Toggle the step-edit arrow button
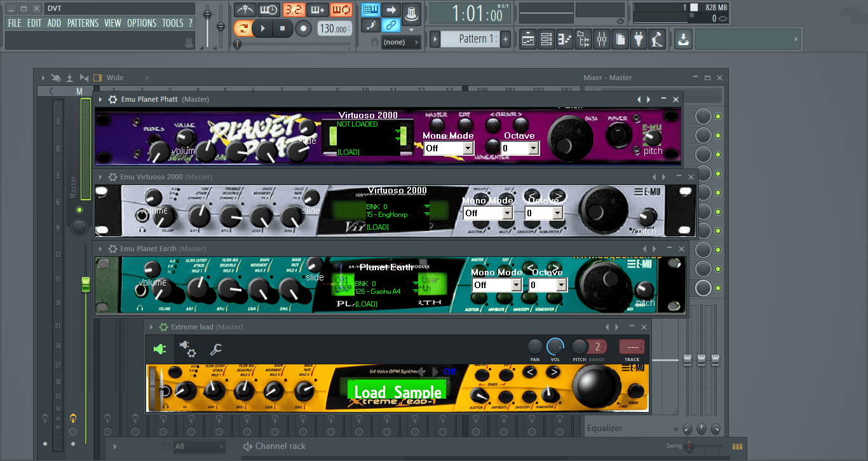The image size is (868, 461). click(x=391, y=10)
